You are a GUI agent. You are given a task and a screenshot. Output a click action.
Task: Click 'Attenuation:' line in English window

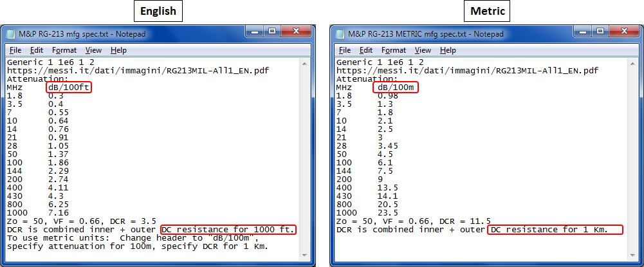coord(37,79)
